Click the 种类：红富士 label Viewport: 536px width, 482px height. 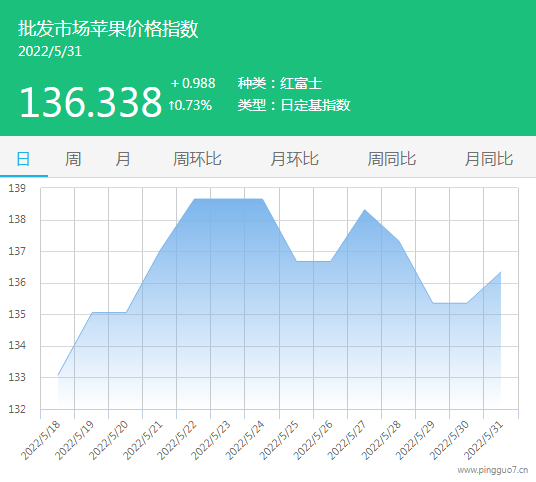280,83
